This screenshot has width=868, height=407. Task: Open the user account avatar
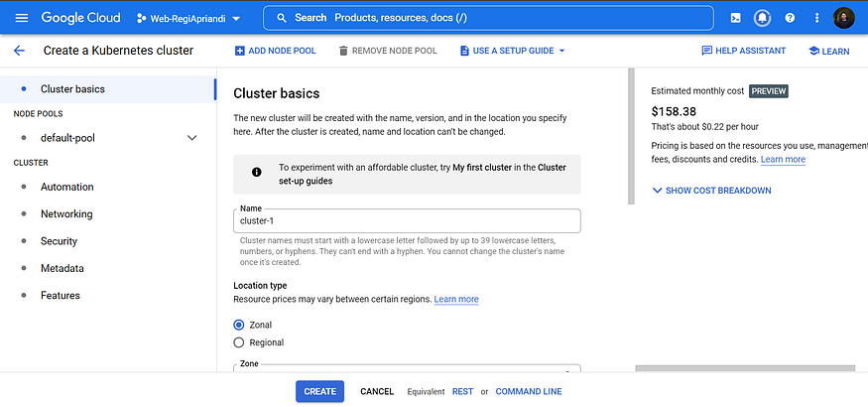(x=843, y=18)
